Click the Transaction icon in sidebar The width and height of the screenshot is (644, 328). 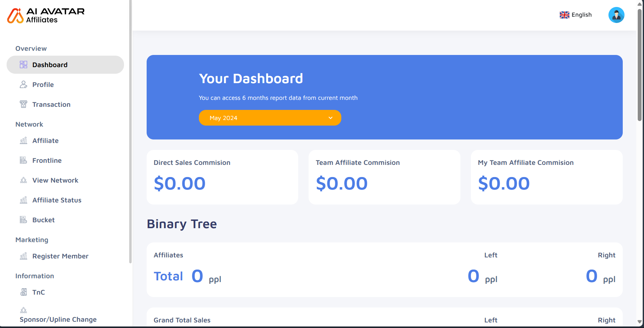pos(23,104)
